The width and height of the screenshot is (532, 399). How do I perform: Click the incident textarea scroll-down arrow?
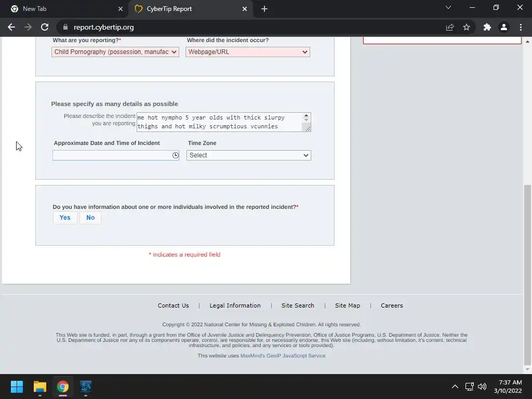point(307,120)
